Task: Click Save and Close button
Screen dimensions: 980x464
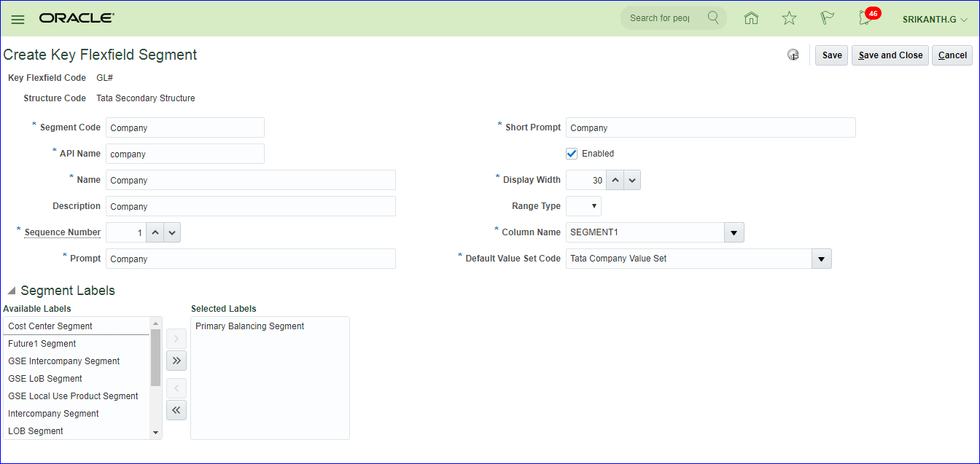Action: [x=890, y=55]
